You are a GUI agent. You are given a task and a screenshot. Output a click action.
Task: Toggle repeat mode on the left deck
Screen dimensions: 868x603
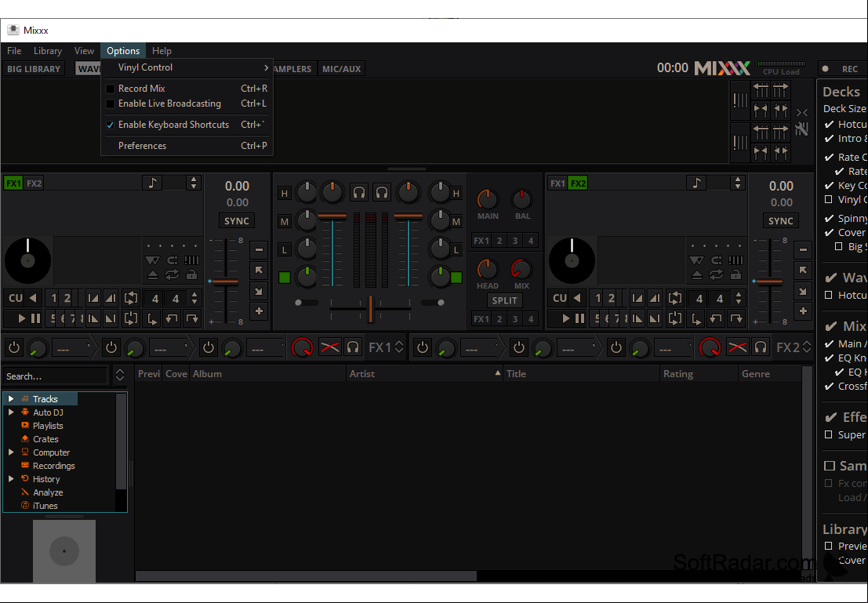click(173, 274)
